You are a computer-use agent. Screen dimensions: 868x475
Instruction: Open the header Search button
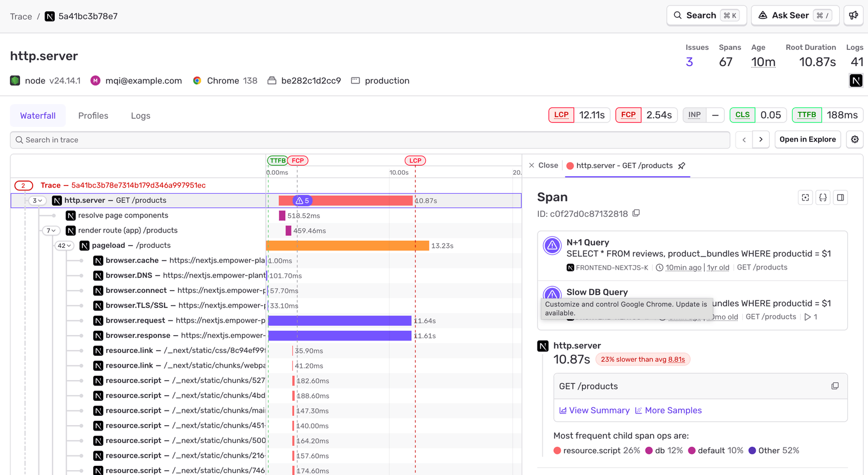(706, 15)
